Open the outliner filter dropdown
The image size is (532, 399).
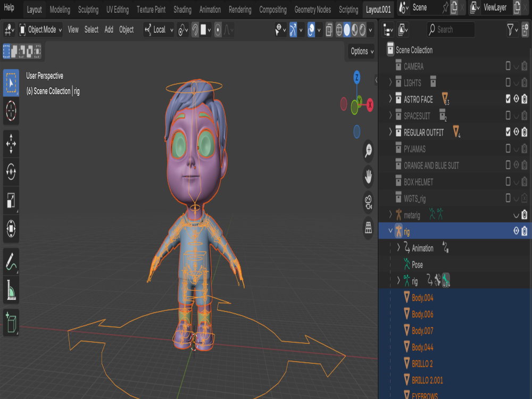pos(512,30)
